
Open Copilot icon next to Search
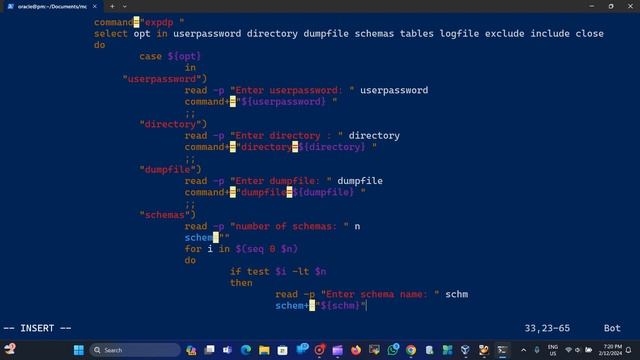[x=191, y=350]
